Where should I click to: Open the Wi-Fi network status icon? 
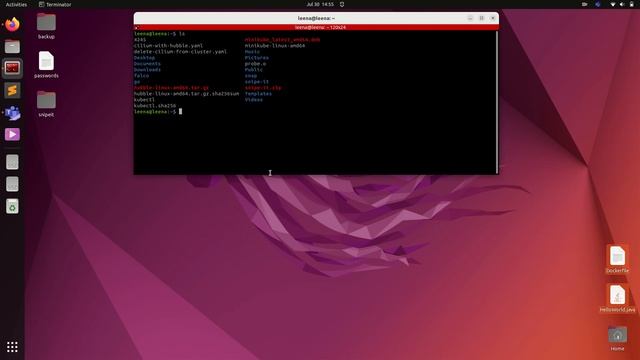coord(612,4)
